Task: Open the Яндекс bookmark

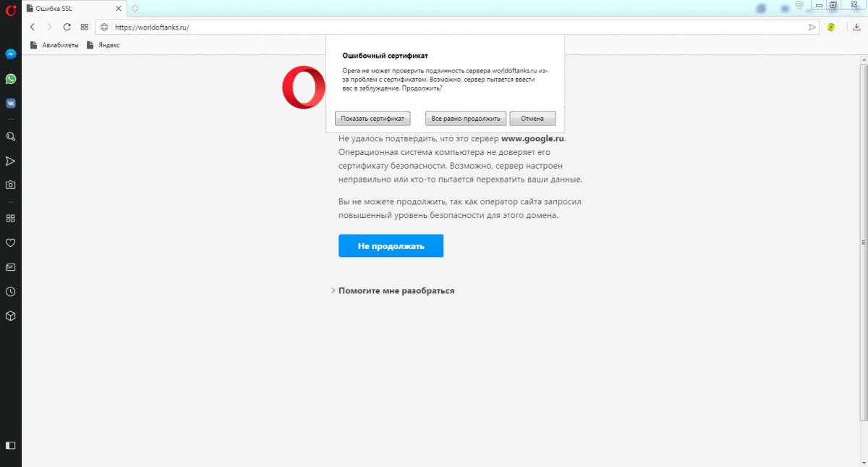Action: 103,45
